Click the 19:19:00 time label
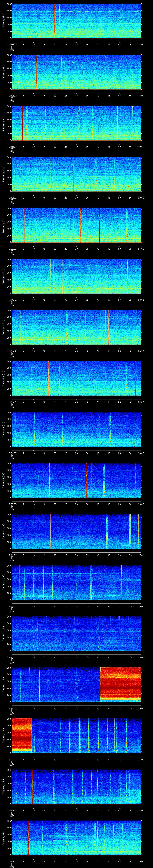153x868 pixels. click(12, 198)
